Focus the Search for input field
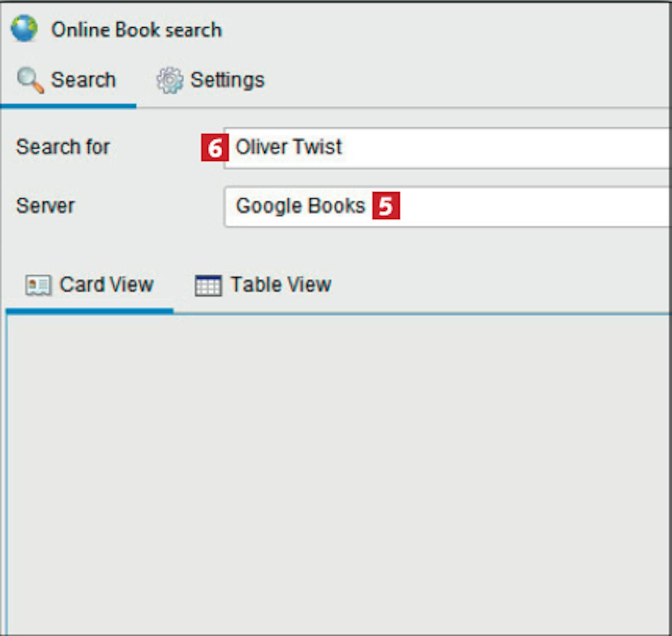672x636 pixels. (x=493, y=147)
